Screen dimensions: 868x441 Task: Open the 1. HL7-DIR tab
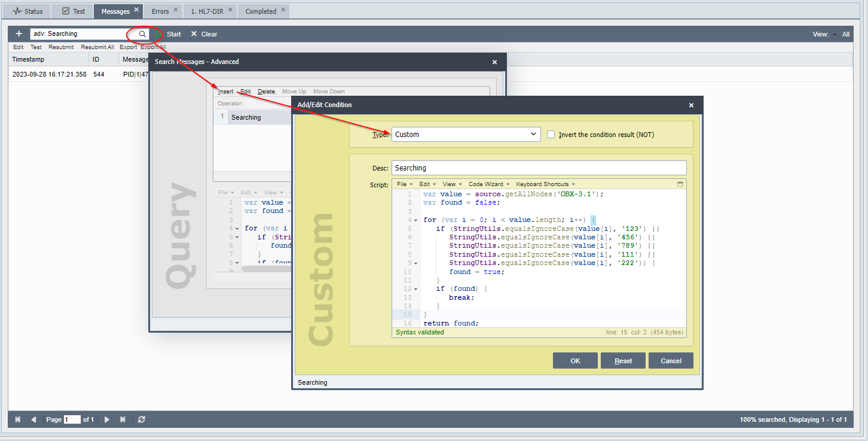click(206, 11)
